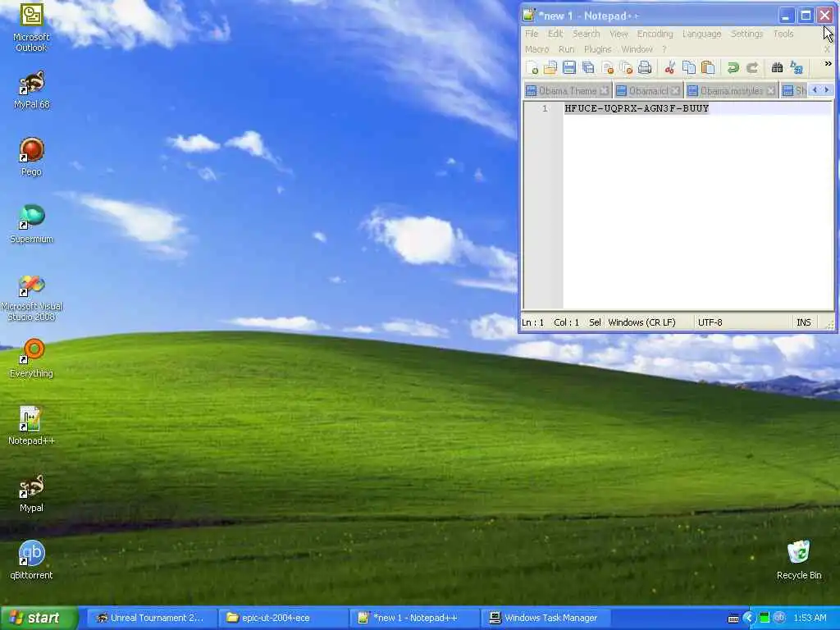This screenshot has width=840, height=630.
Task: Select the Everything desktop icon
Action: coord(32,358)
